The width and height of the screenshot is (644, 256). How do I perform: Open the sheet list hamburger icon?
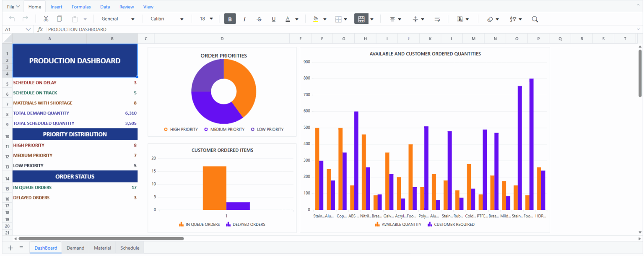pos(21,248)
